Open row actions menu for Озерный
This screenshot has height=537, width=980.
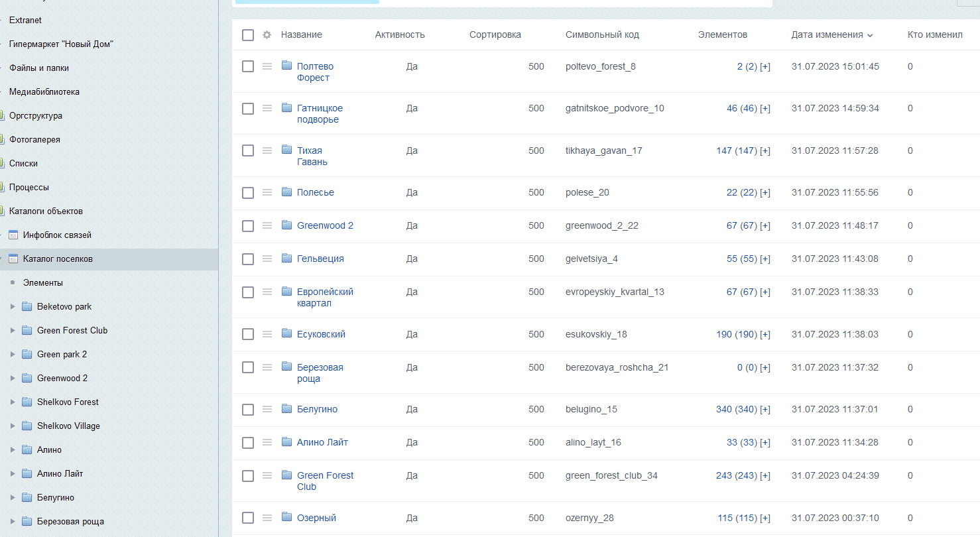[x=267, y=518]
